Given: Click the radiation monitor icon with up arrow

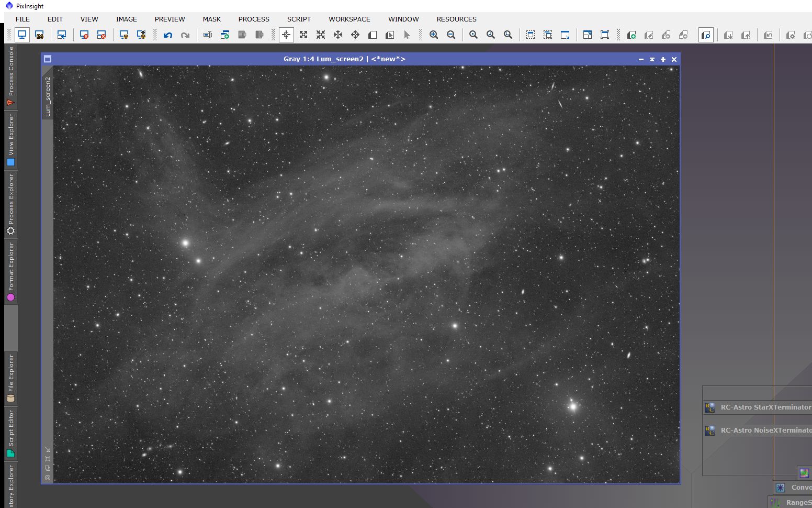Looking at the screenshot, I should (x=141, y=35).
